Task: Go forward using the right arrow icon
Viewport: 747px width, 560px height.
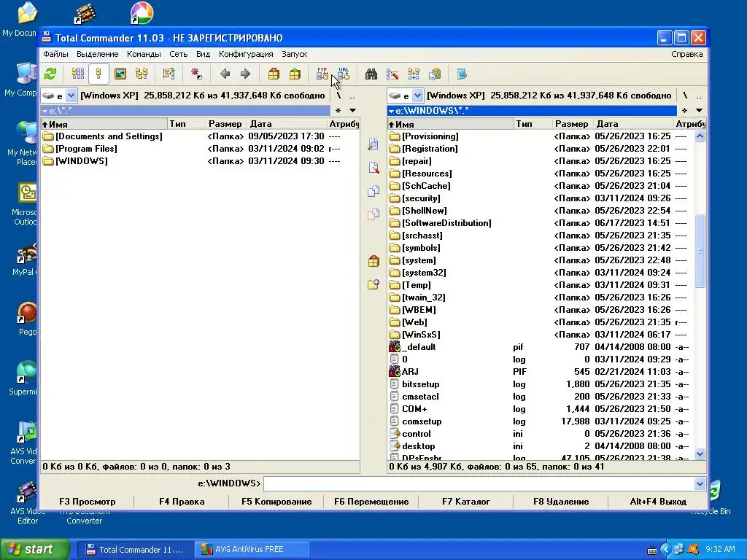Action: [x=245, y=74]
